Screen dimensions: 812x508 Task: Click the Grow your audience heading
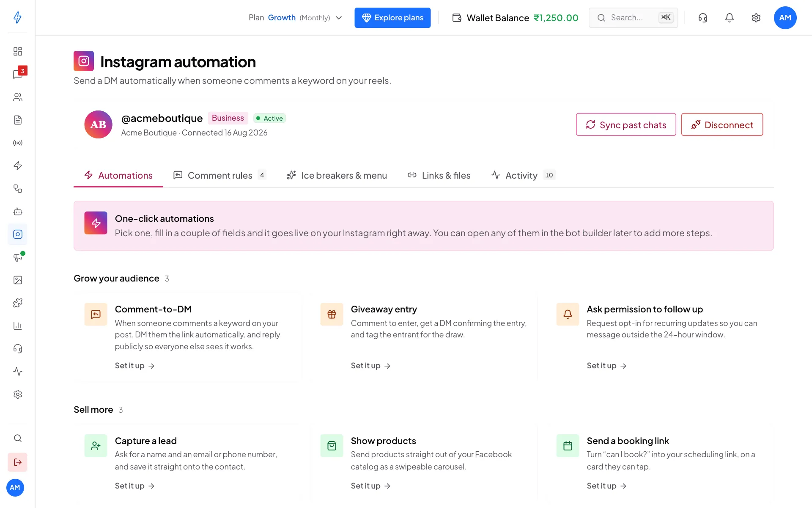tap(116, 278)
